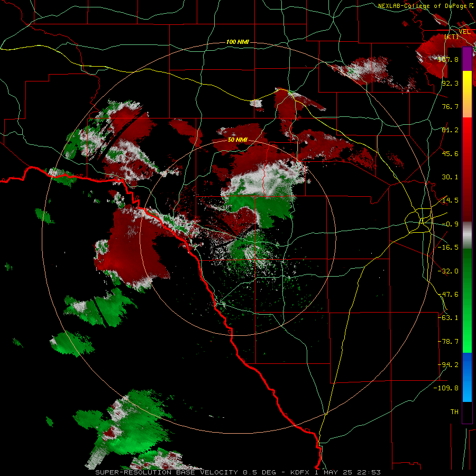Click the gray near-zero segment of the color bar
The width and height of the screenshot is (476, 476).
467,235
